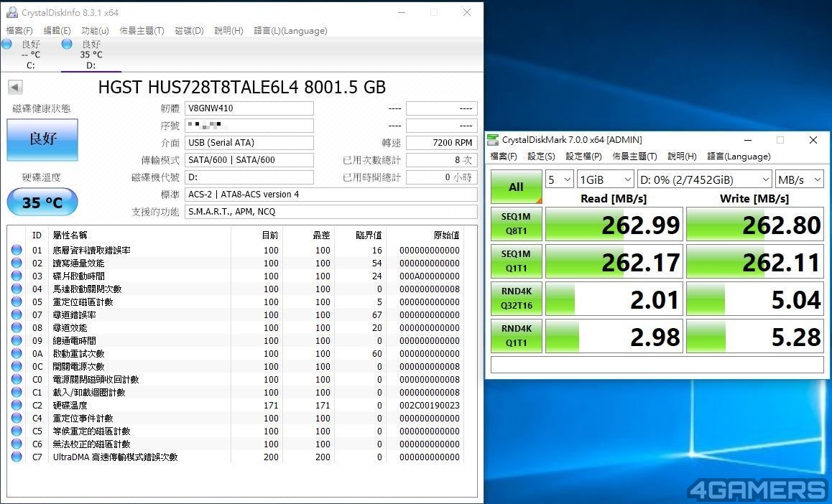Image resolution: width=832 pixels, height=504 pixels.
Task: Click the green All benchmark button
Action: tap(517, 187)
